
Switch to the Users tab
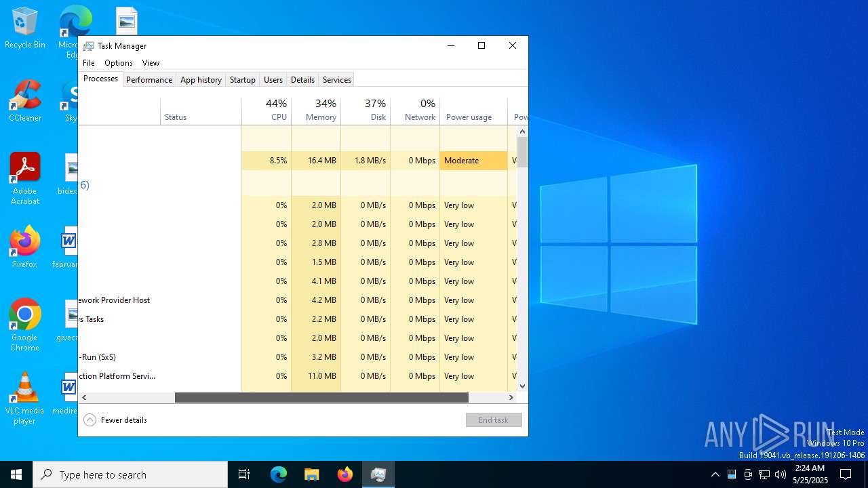click(x=273, y=80)
